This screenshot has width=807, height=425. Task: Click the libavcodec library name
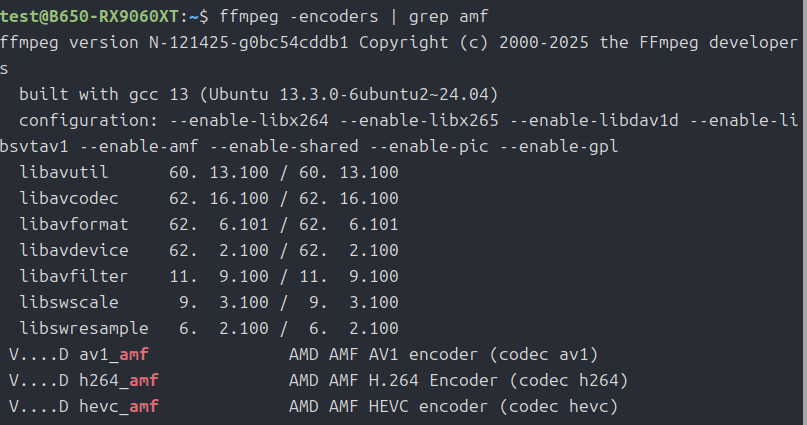pos(70,198)
